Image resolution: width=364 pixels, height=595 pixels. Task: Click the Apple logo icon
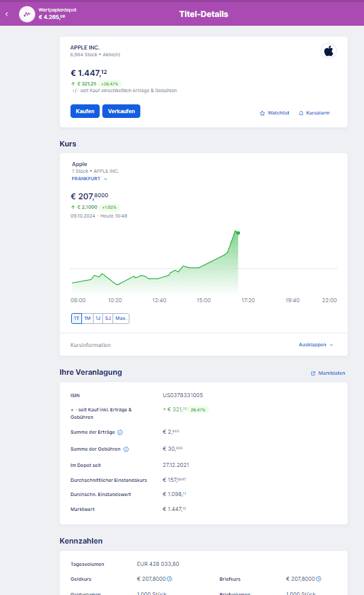(329, 51)
